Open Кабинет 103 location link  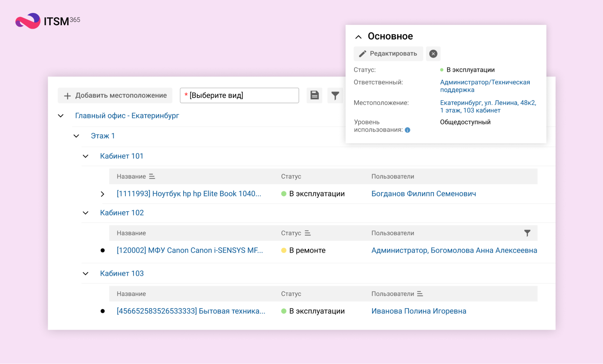click(x=122, y=273)
